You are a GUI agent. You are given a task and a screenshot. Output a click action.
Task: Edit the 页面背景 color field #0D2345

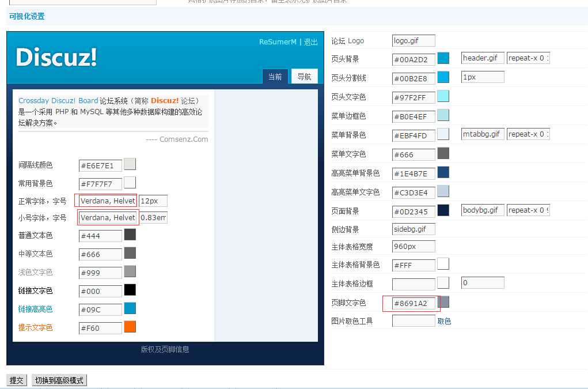(x=414, y=212)
